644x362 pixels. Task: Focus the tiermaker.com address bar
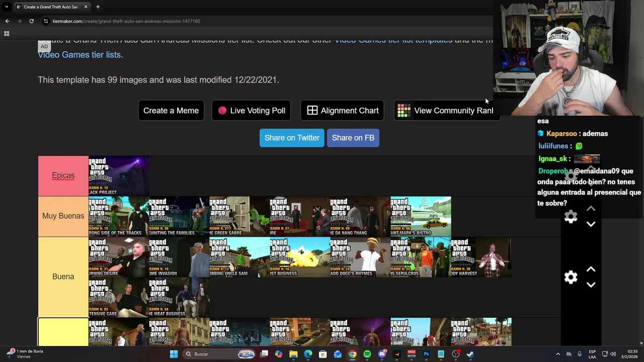267,21
